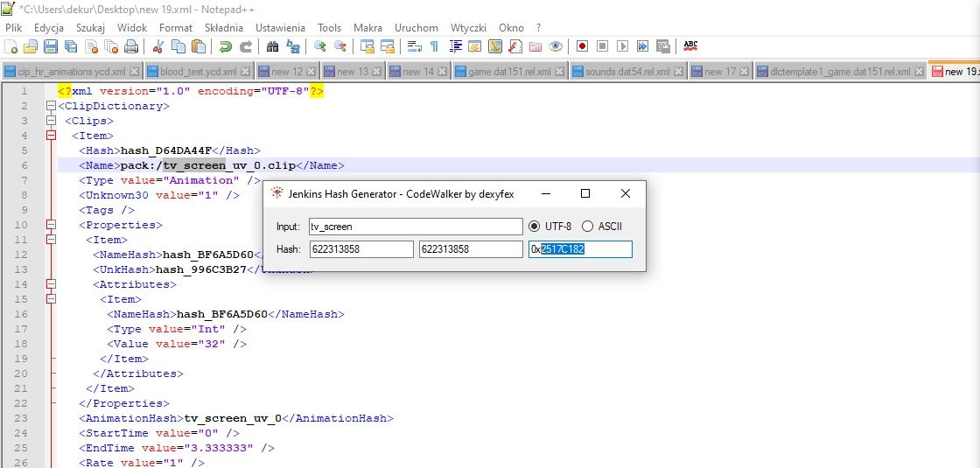Open the Edycja menu
The height and width of the screenshot is (468, 980).
(x=49, y=27)
